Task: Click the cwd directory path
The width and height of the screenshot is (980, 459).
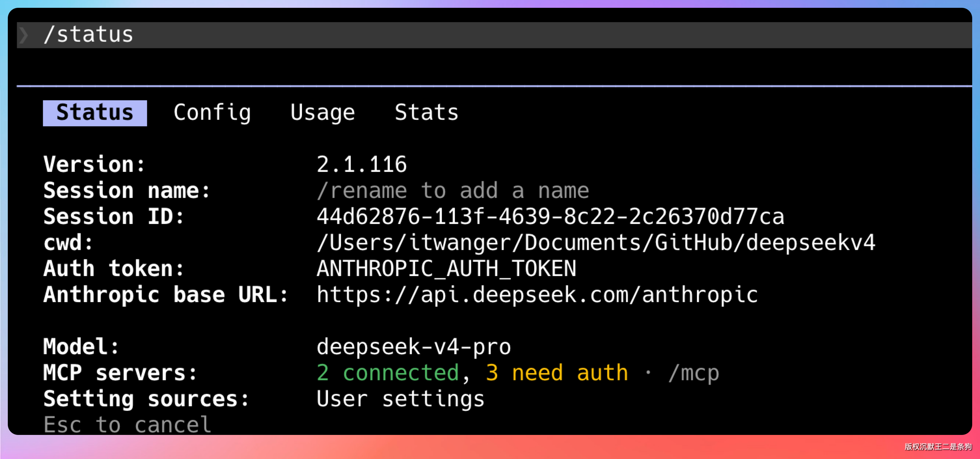Action: click(x=596, y=243)
